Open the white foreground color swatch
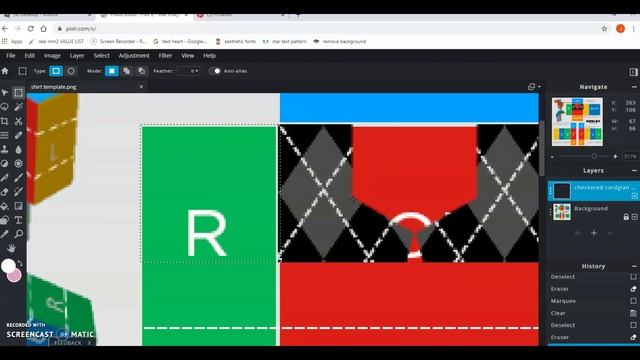 (x=8, y=266)
